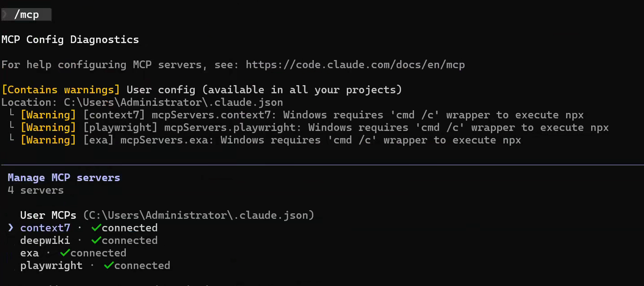Click the prompt chevron before /mcp

tap(5, 15)
